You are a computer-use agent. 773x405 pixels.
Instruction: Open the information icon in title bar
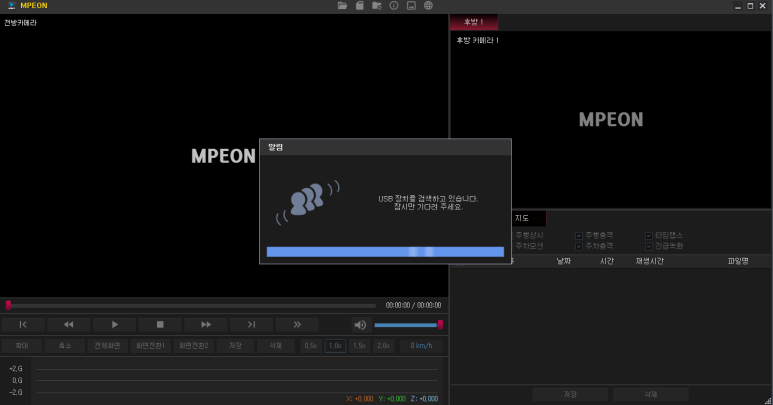click(394, 5)
